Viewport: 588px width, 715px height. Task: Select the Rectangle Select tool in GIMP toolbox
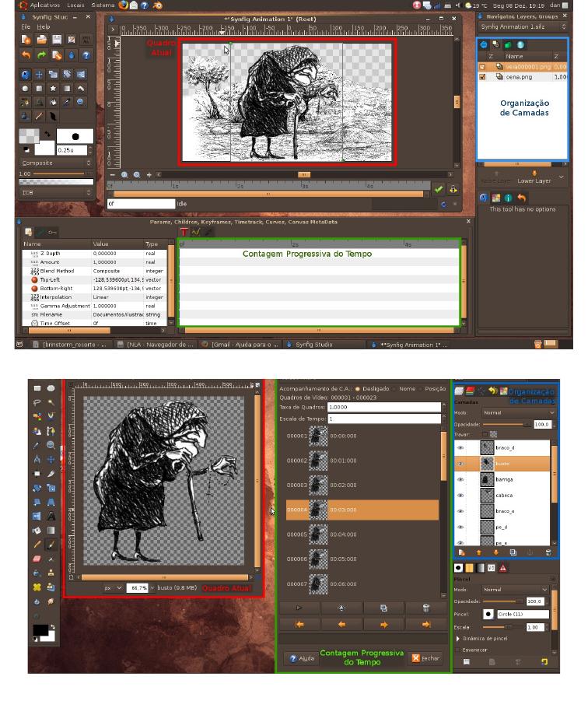point(37,388)
